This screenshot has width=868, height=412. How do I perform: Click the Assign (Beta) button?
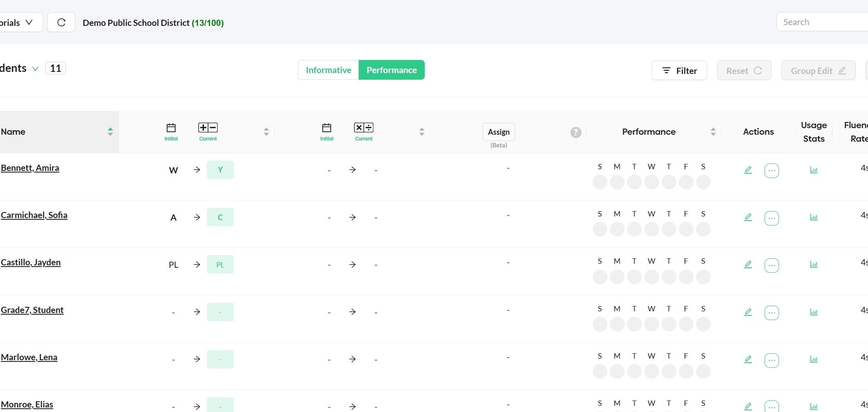click(499, 132)
